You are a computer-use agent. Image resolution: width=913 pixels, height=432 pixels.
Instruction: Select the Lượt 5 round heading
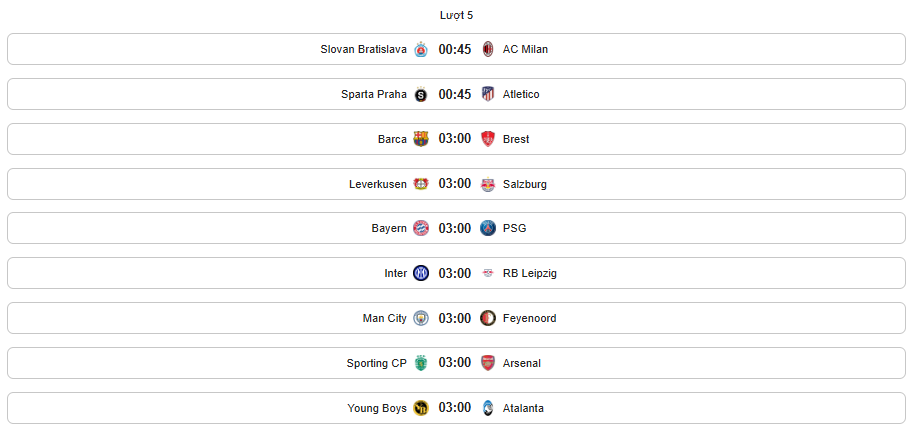(456, 16)
